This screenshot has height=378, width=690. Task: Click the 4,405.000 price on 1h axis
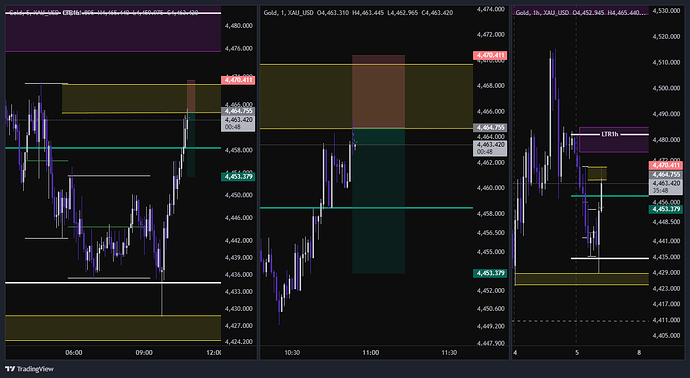point(666,335)
